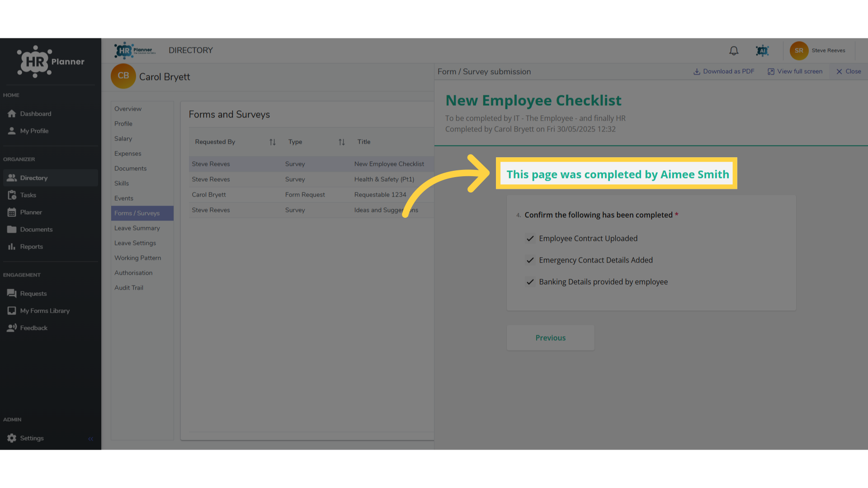The height and width of the screenshot is (488, 868).
Task: Click the Reports bar chart icon
Action: pyautogui.click(x=12, y=246)
